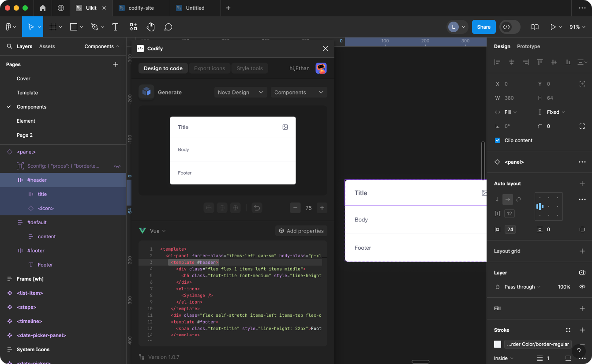Open the Assets tab
Screen dimensions: 592x364
coord(47,46)
